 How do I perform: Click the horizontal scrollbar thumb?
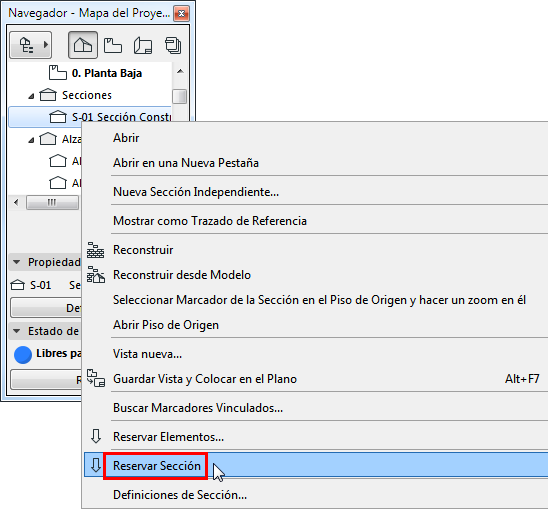[x=52, y=202]
